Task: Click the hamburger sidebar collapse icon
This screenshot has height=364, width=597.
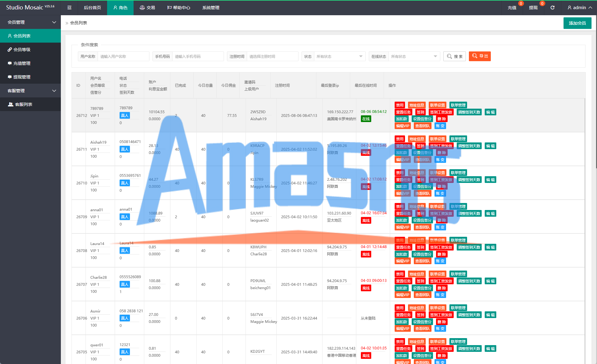Action: pos(69,8)
